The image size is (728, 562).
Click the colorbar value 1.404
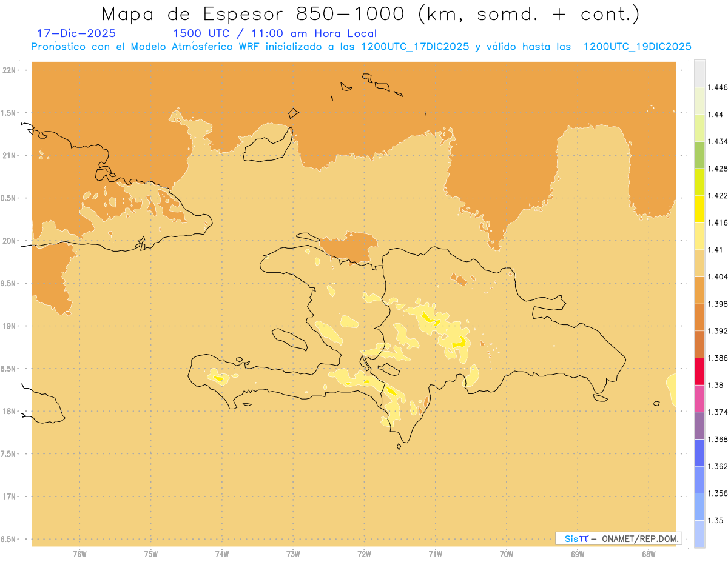pyautogui.click(x=718, y=276)
